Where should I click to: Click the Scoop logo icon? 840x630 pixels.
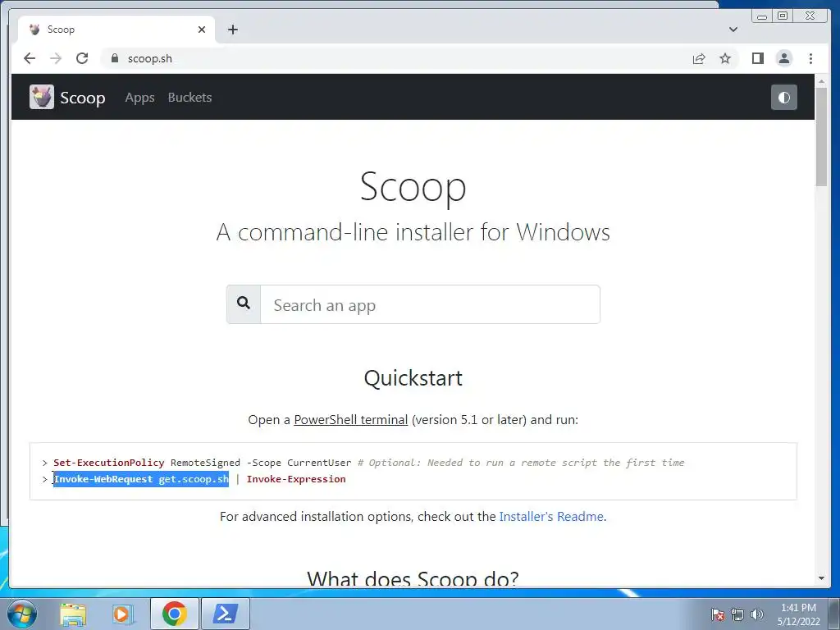41,97
